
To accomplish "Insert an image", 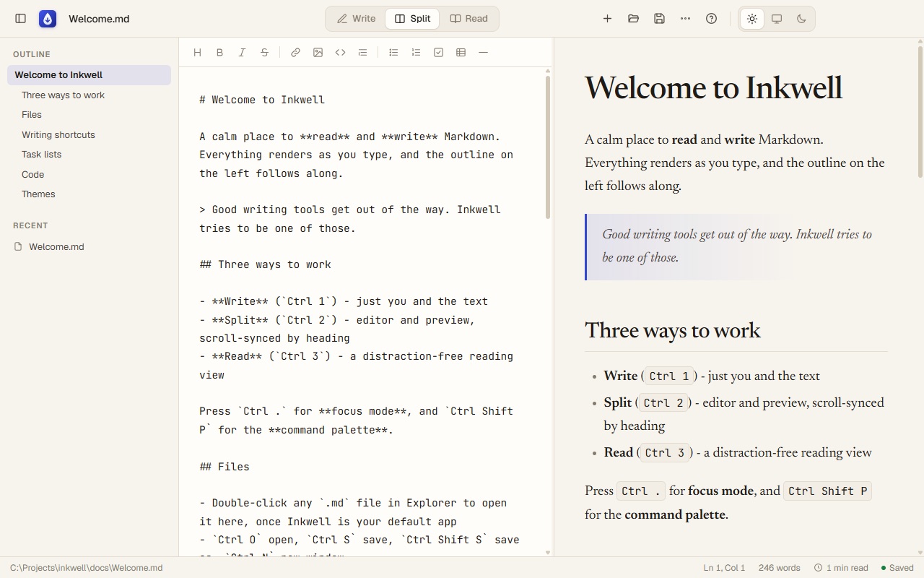I will click(x=318, y=52).
